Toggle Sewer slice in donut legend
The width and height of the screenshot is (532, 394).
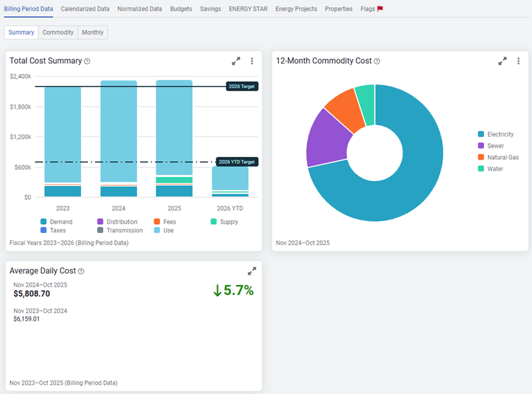[495, 146]
